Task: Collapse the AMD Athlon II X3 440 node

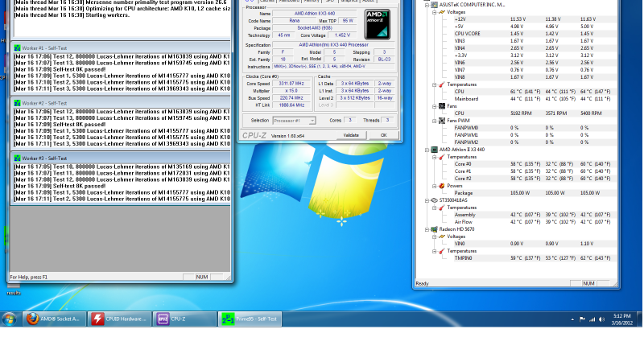Action: pyautogui.click(x=426, y=150)
